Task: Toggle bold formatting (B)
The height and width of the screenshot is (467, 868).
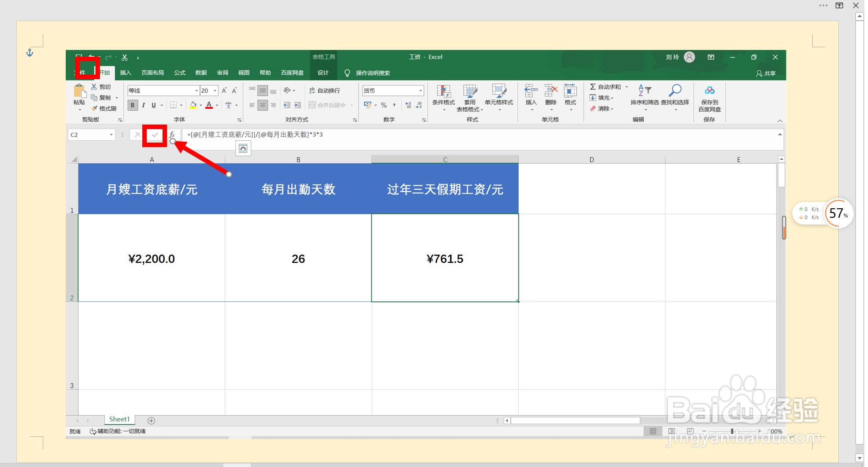Action: point(132,105)
